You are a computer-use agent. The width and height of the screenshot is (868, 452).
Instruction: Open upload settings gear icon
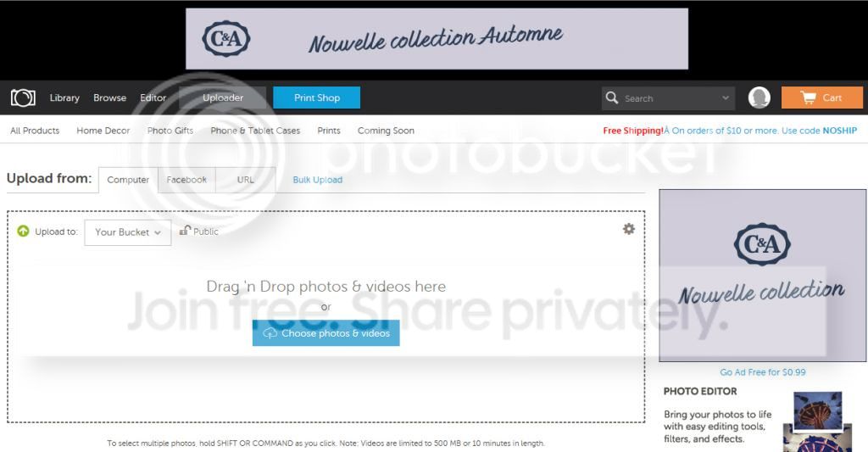click(629, 229)
